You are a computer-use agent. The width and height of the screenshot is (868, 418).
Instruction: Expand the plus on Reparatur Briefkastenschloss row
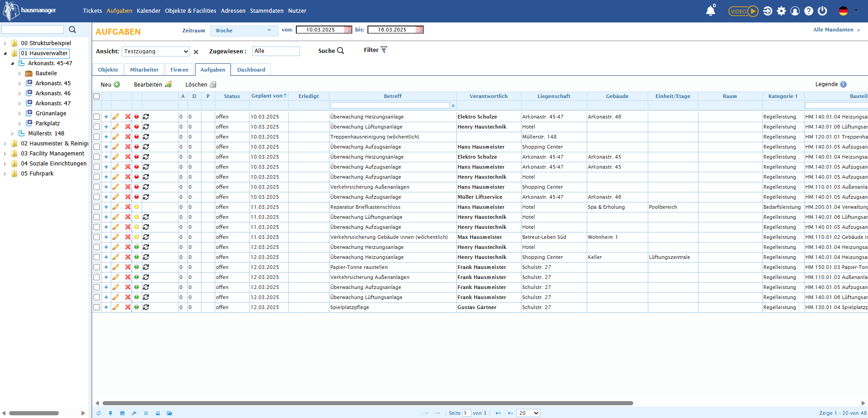(x=106, y=207)
